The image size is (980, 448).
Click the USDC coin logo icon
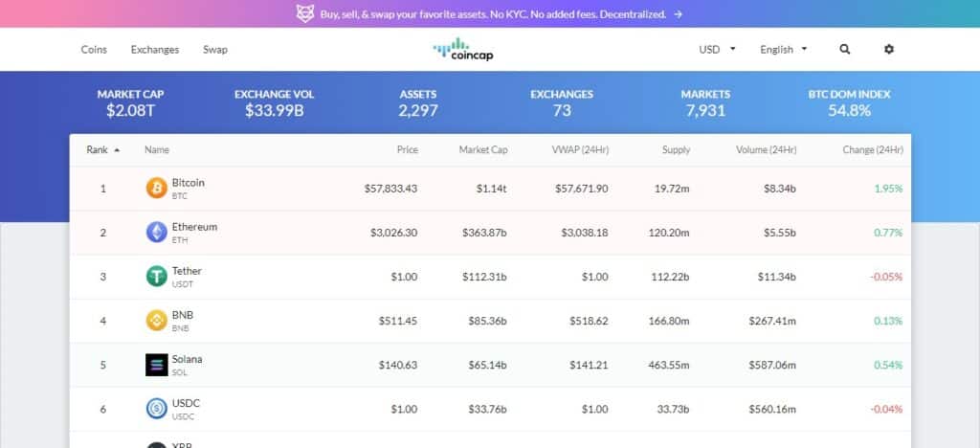pyautogui.click(x=156, y=409)
